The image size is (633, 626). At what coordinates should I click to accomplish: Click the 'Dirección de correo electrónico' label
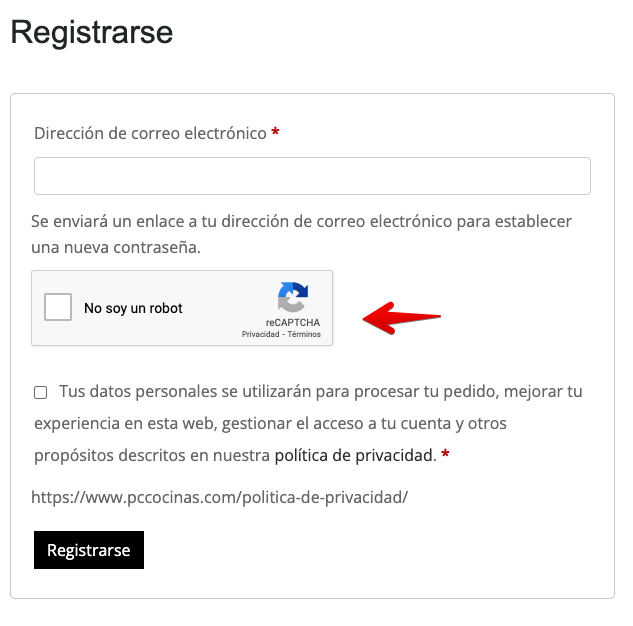coord(150,133)
